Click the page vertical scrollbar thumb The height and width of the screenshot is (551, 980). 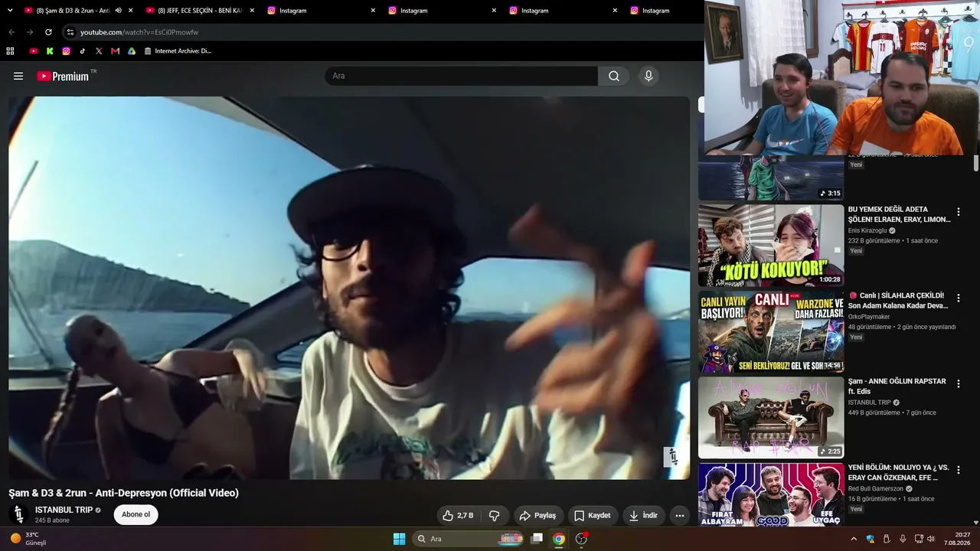tap(976, 163)
